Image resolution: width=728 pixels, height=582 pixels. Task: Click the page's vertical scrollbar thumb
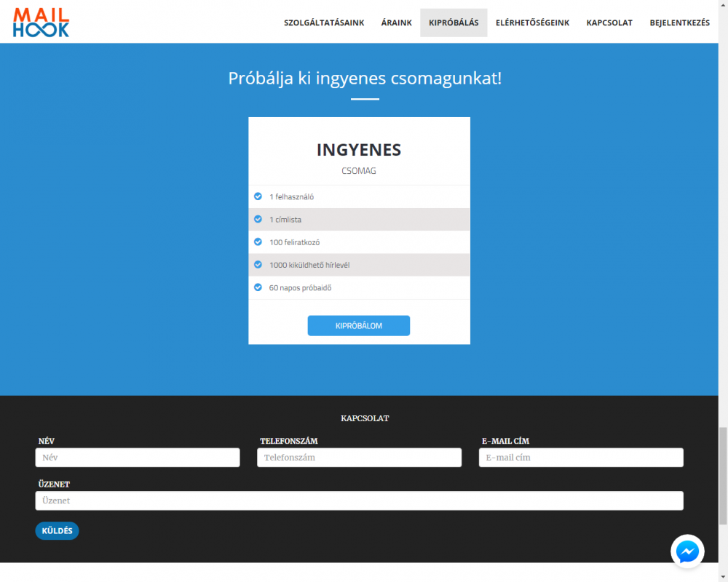(x=723, y=476)
